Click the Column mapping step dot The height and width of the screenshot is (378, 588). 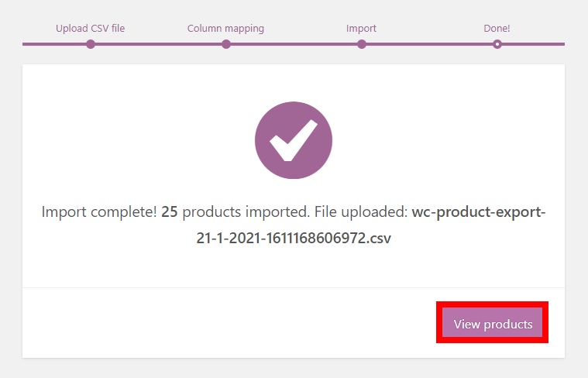tap(225, 44)
